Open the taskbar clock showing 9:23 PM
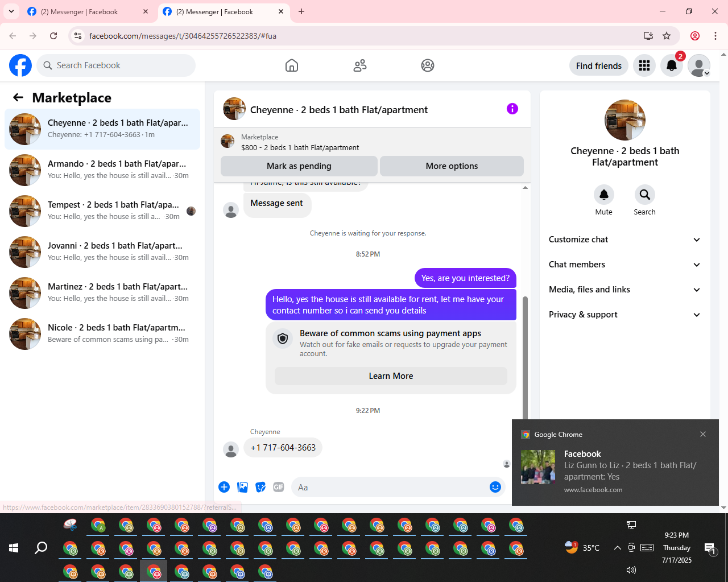 677,547
